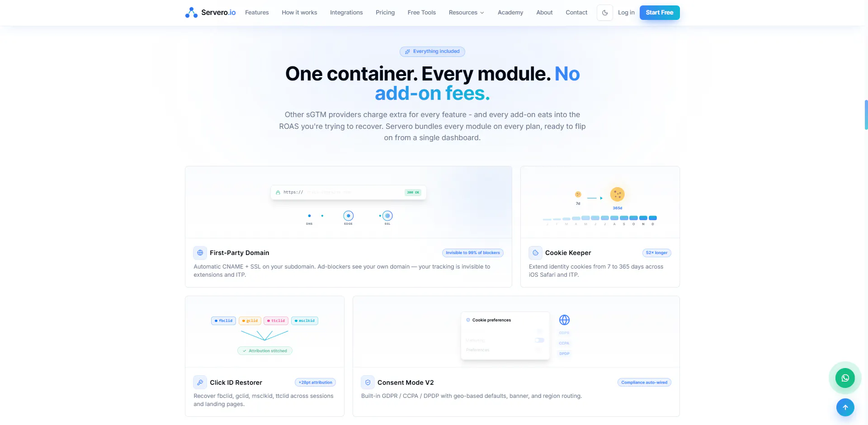Click the lock icon in the https bar
The width and height of the screenshot is (868, 425).
pyautogui.click(x=278, y=192)
